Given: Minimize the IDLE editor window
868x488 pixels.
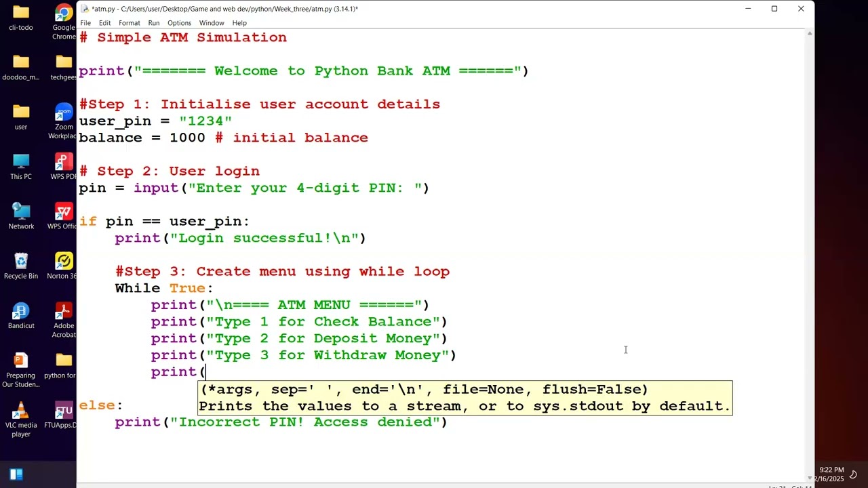Looking at the screenshot, I should [x=748, y=9].
